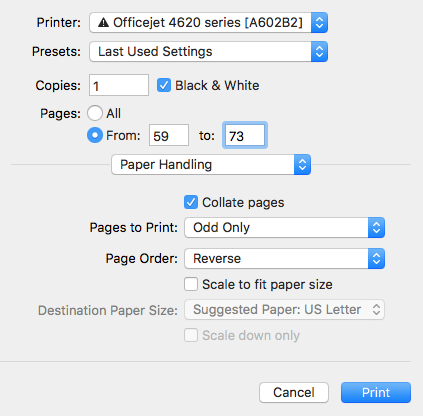
Task: Select the All pages radio button
Action: click(x=95, y=113)
